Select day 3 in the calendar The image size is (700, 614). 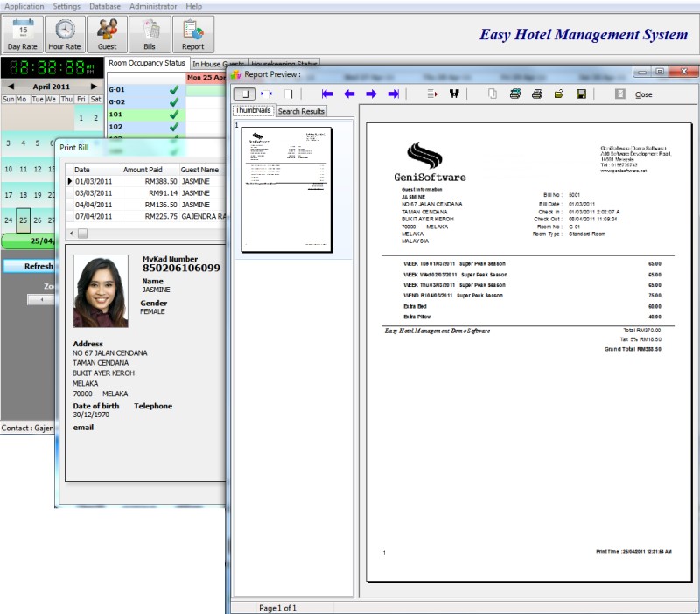tap(9, 143)
